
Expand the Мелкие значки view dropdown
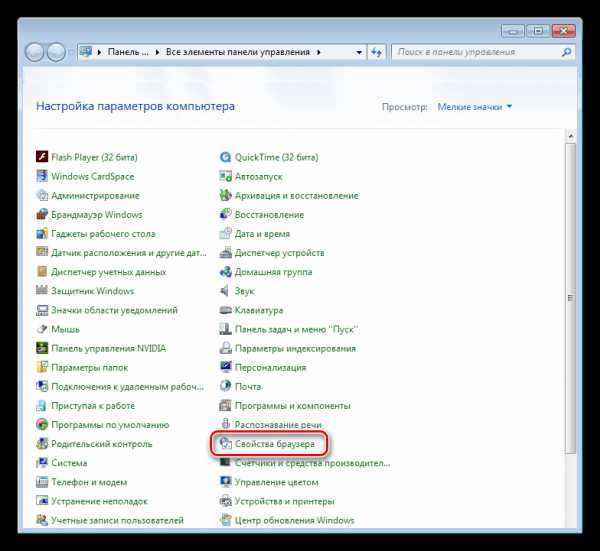coord(474,107)
